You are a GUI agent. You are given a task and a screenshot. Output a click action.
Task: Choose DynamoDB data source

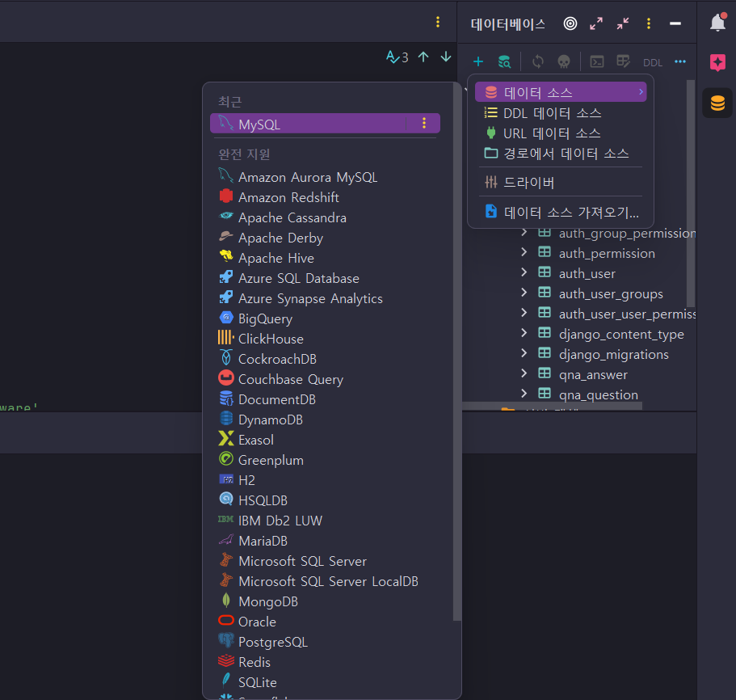tap(326, 420)
